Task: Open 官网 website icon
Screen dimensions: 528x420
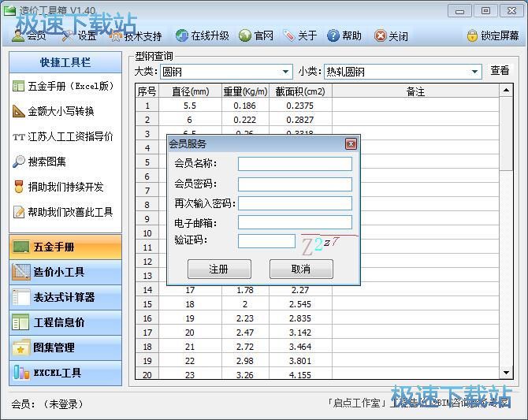Action: pyautogui.click(x=245, y=35)
